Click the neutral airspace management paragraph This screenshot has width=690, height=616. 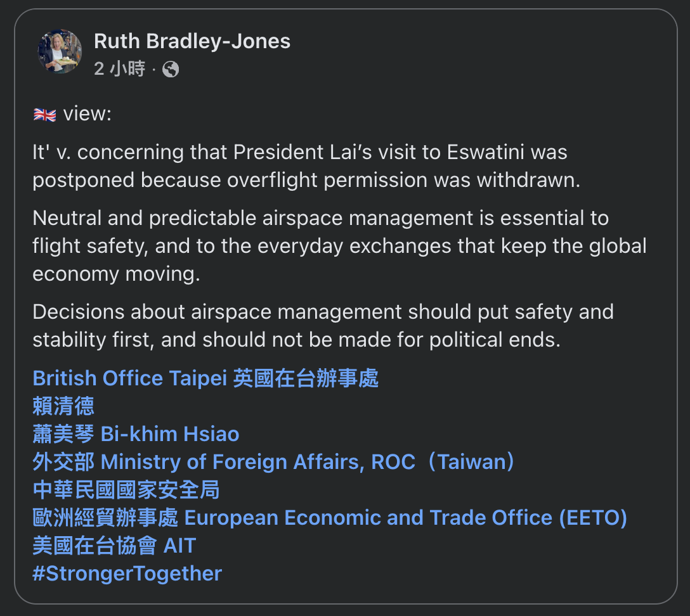(x=339, y=246)
